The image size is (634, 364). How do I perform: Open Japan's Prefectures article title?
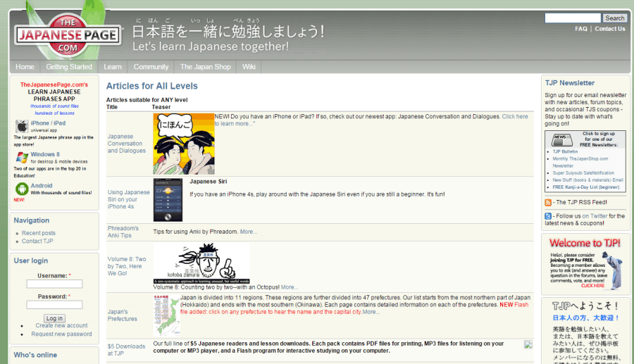pyautogui.click(x=122, y=315)
